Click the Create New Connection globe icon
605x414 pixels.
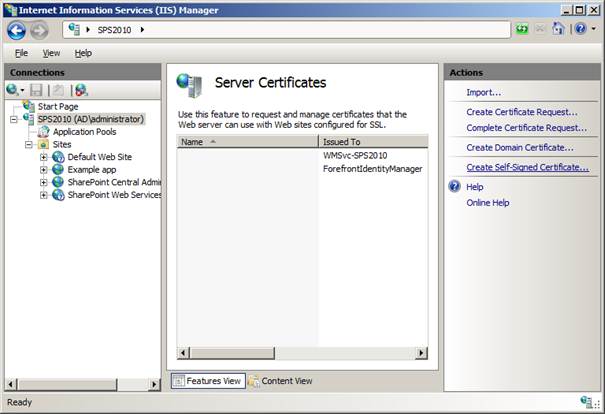pyautogui.click(x=12, y=90)
